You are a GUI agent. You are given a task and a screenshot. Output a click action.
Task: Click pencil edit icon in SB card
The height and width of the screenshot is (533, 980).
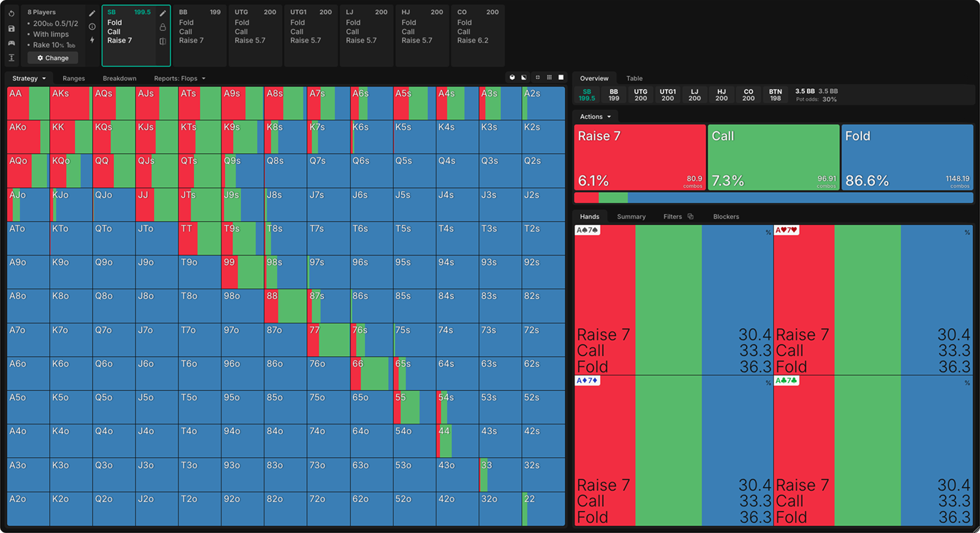click(x=163, y=13)
